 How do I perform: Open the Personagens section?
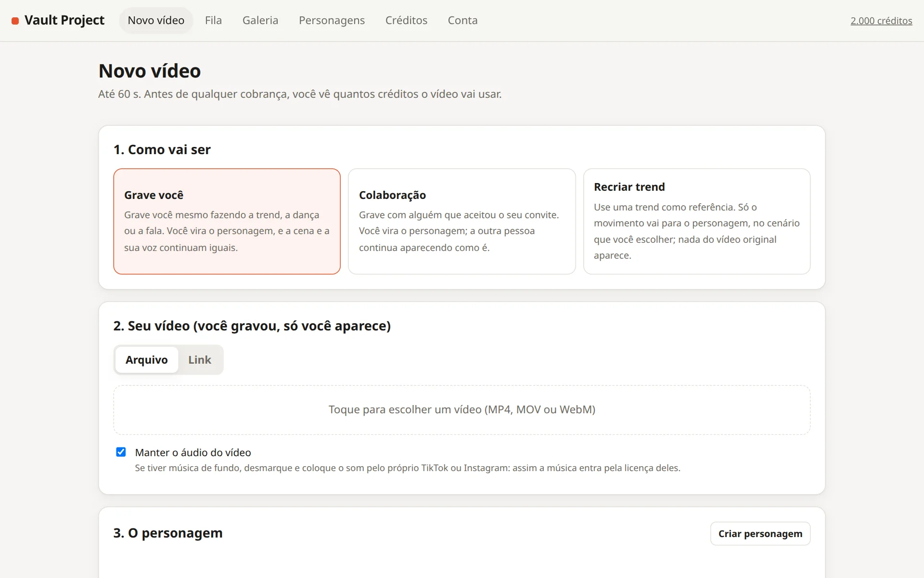click(332, 20)
